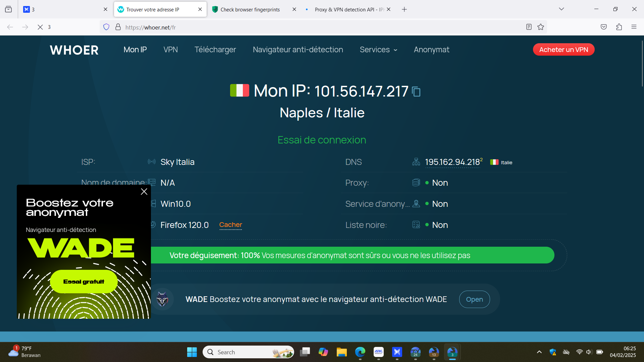Expand the Services dropdown menu

pos(379,50)
